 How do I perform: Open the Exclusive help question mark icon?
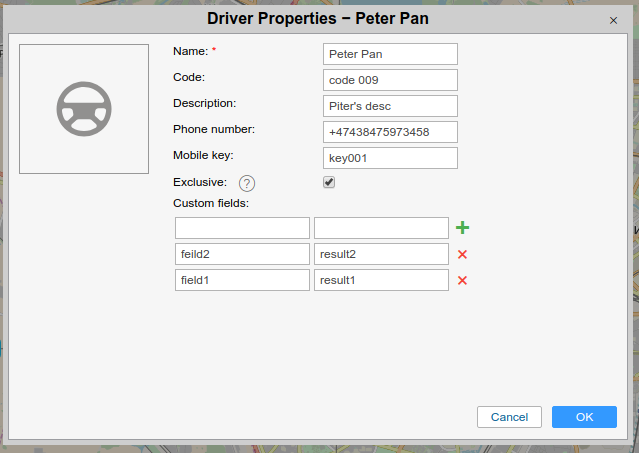tap(247, 183)
